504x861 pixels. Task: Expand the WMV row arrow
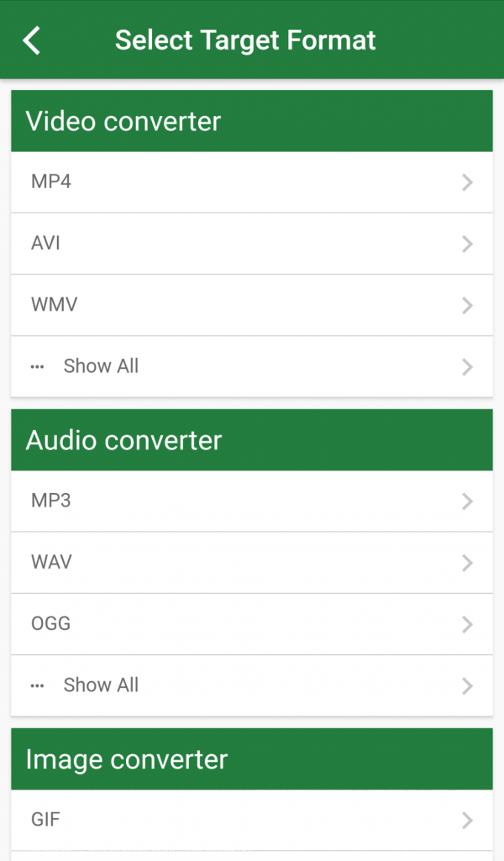click(x=468, y=305)
